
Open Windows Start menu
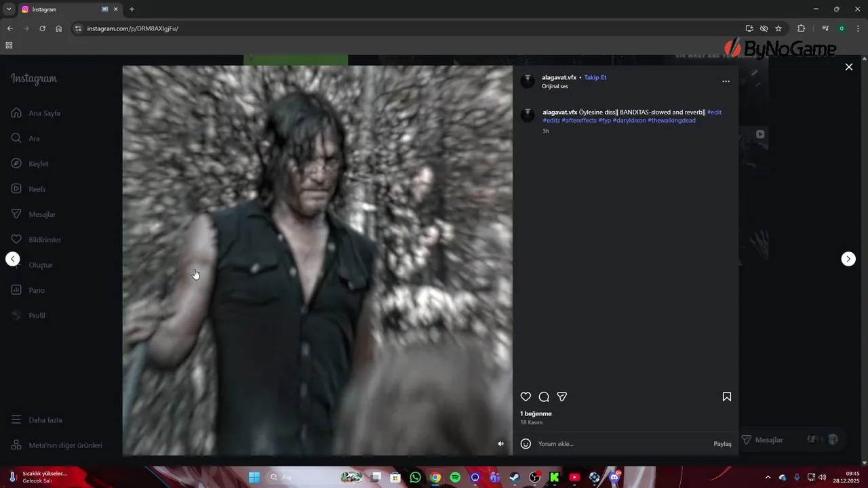(254, 477)
